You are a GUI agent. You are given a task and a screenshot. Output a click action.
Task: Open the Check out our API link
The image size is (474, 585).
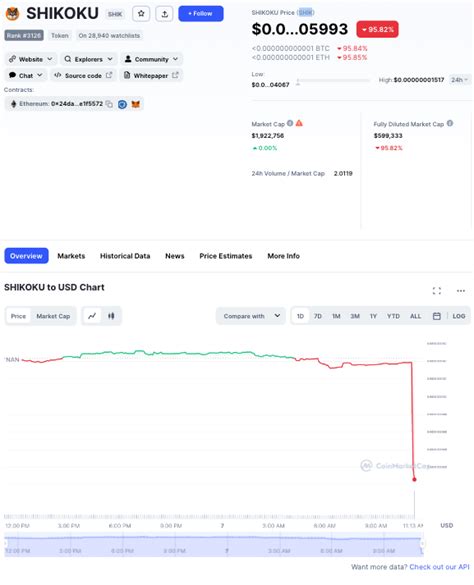(x=439, y=567)
